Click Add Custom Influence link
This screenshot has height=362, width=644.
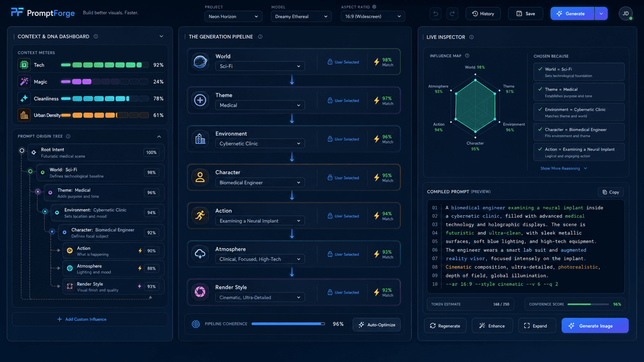tap(82, 319)
